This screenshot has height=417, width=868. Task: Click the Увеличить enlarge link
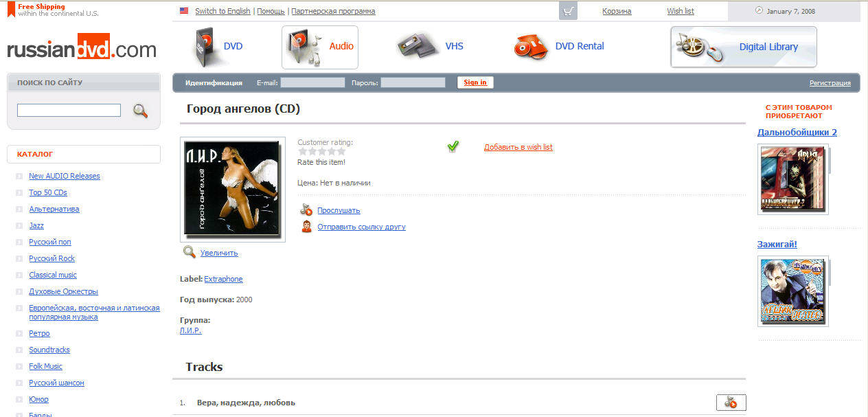tap(219, 253)
